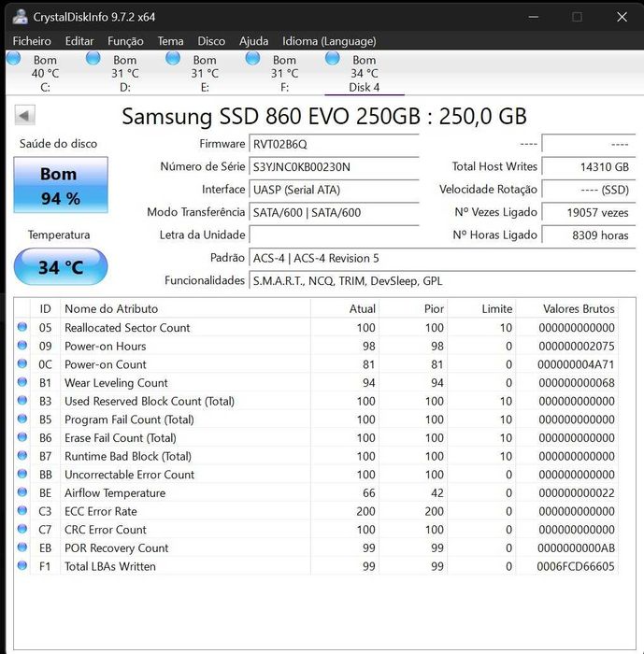Click status dot of Runtime Bad Block

(22, 456)
